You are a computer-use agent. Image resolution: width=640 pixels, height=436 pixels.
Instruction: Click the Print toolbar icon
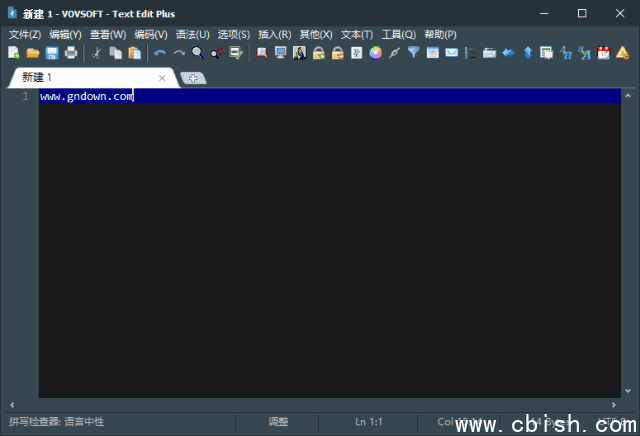tap(70, 53)
